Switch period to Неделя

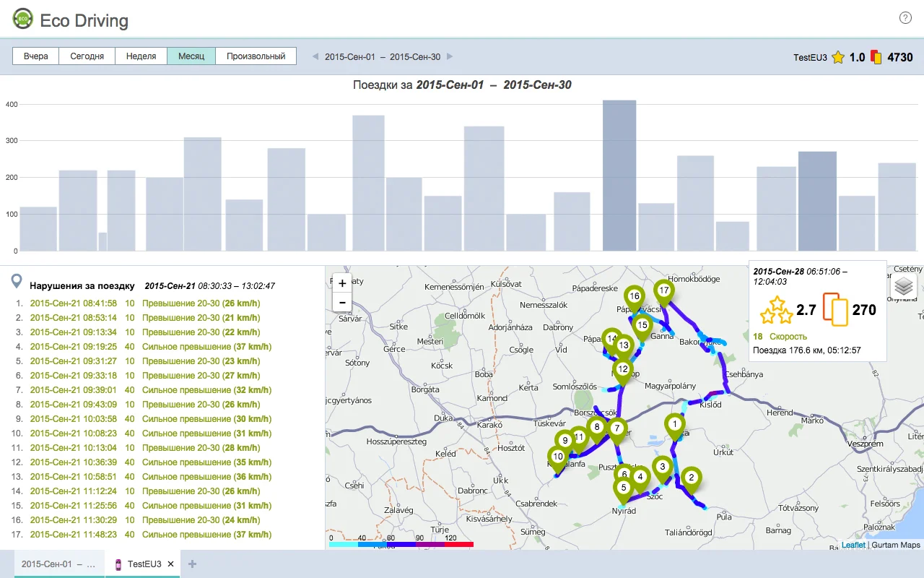(141, 56)
